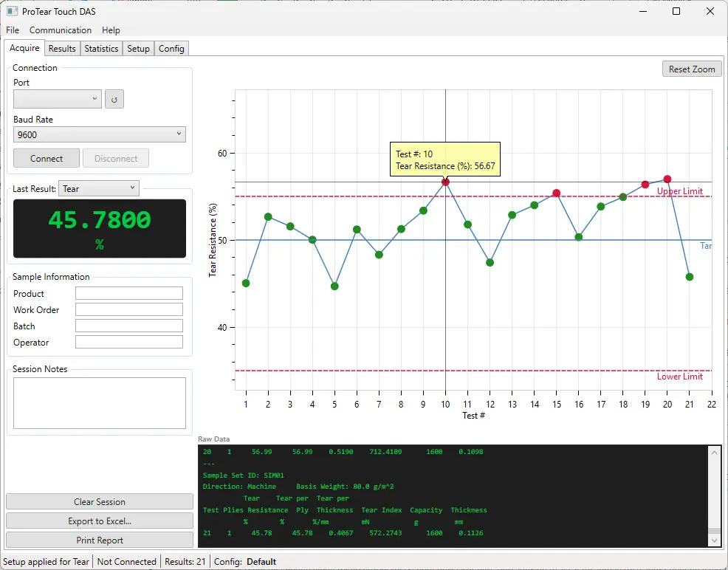Click the 'Direction: Machine' raw data text
Viewport: 728px width, 570px height.
coord(239,487)
